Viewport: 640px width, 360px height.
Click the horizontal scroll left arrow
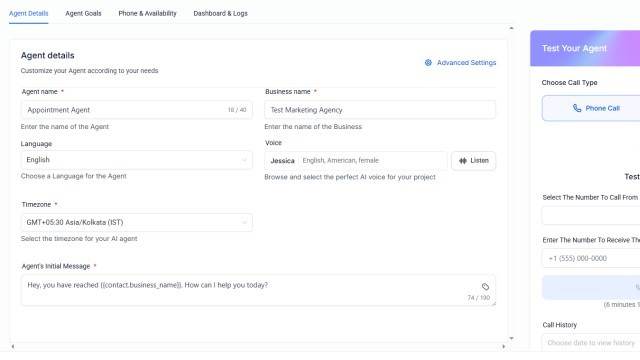pyautogui.click(x=13, y=347)
